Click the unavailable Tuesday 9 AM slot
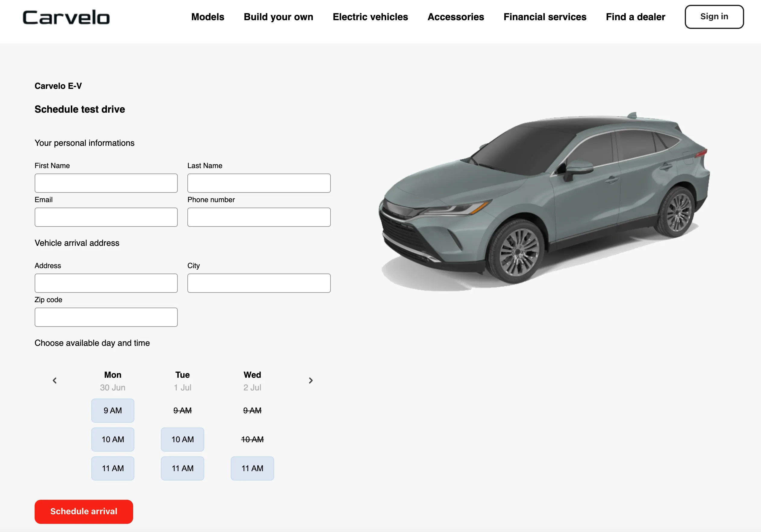The image size is (761, 532). [183, 410]
